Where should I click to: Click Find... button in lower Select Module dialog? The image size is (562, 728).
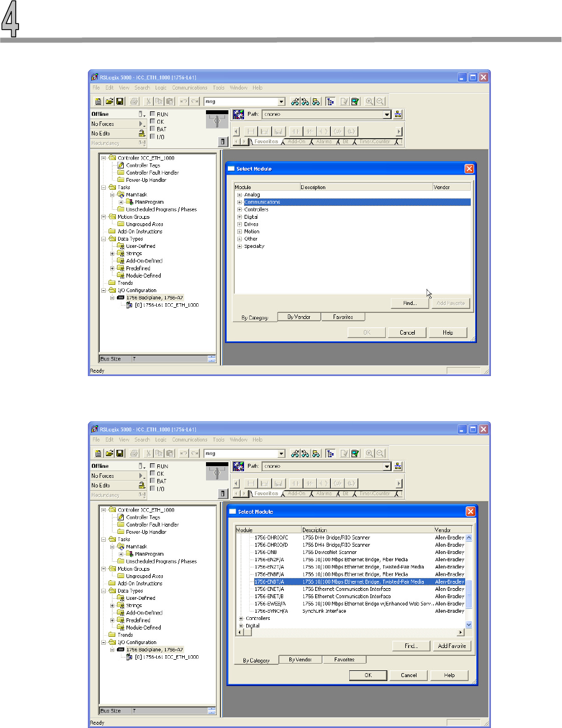[411, 646]
